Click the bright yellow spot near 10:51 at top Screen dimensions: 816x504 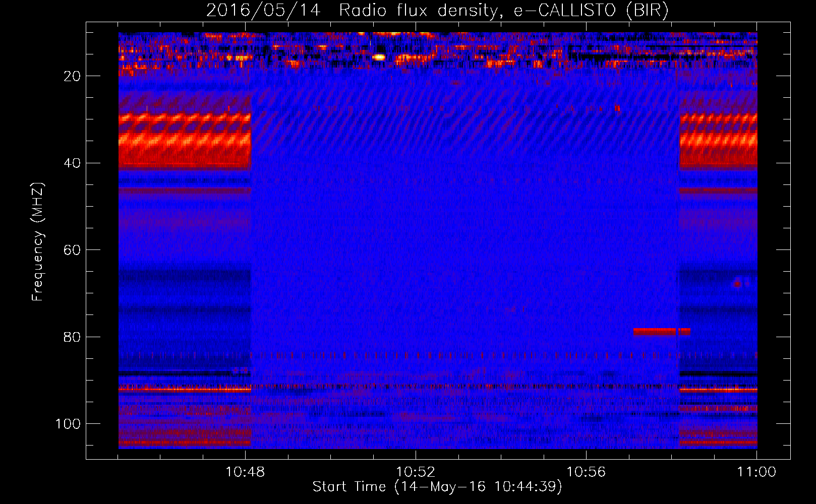click(378, 57)
